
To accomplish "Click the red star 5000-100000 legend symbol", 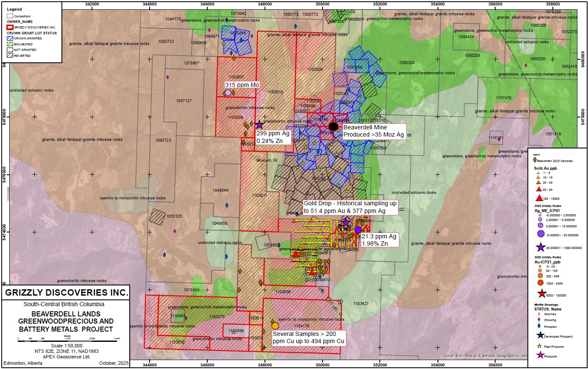I will pos(541,294).
